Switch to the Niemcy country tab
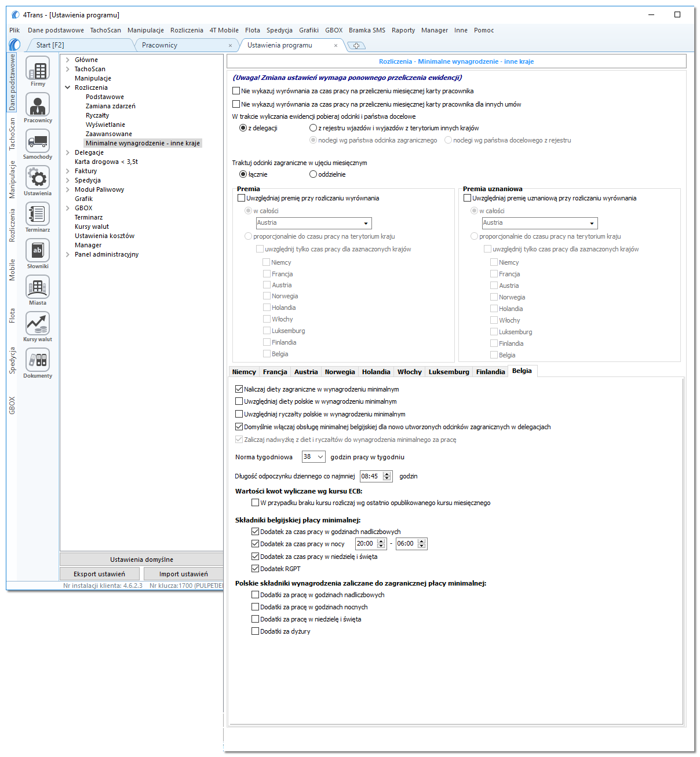Screen dimensions: 700x757 [244, 372]
